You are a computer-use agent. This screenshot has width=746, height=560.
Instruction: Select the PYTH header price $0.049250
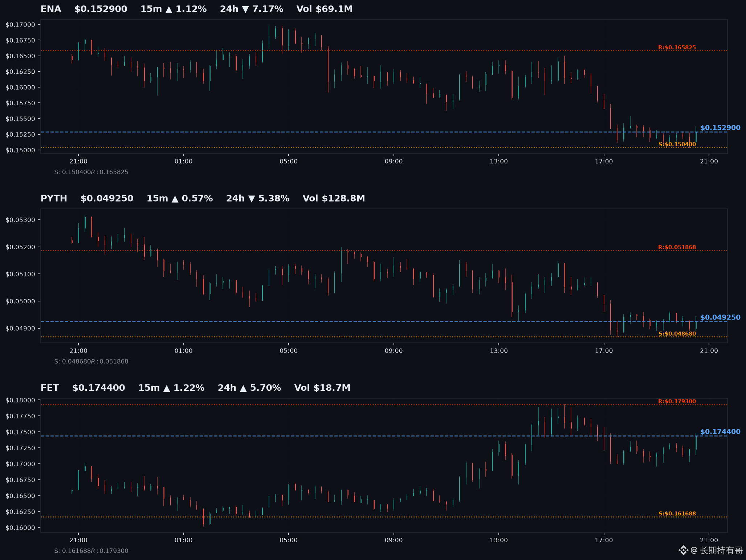pos(107,198)
